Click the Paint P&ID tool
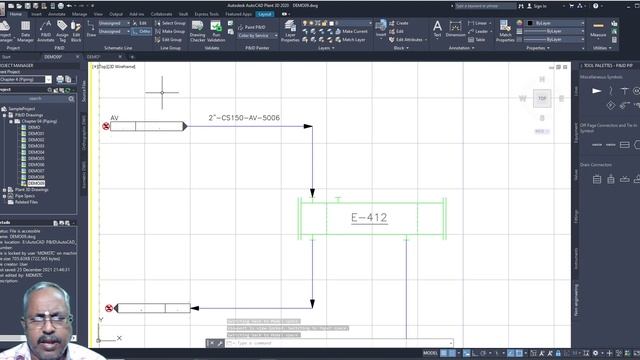Screen dimensions: 640x360 [251, 27]
